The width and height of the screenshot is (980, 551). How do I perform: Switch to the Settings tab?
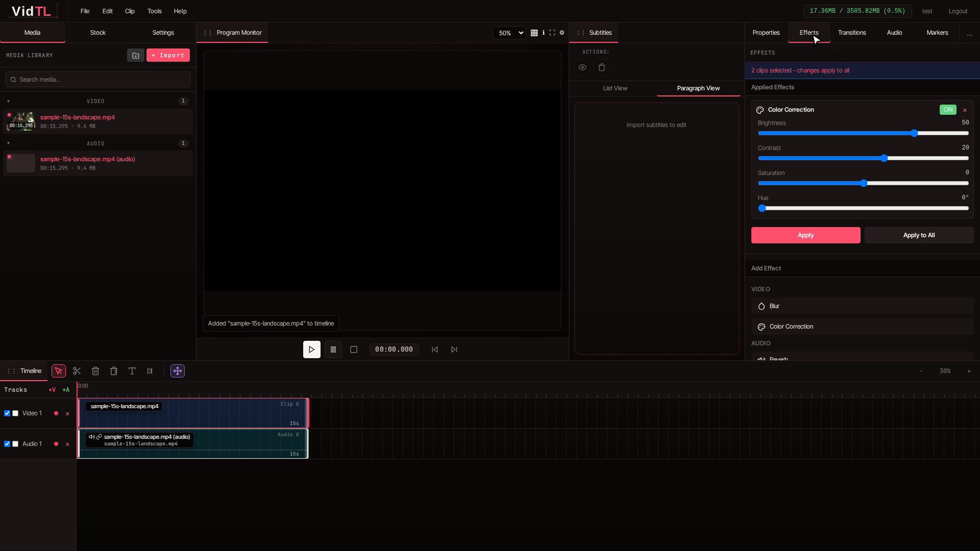coord(163,33)
